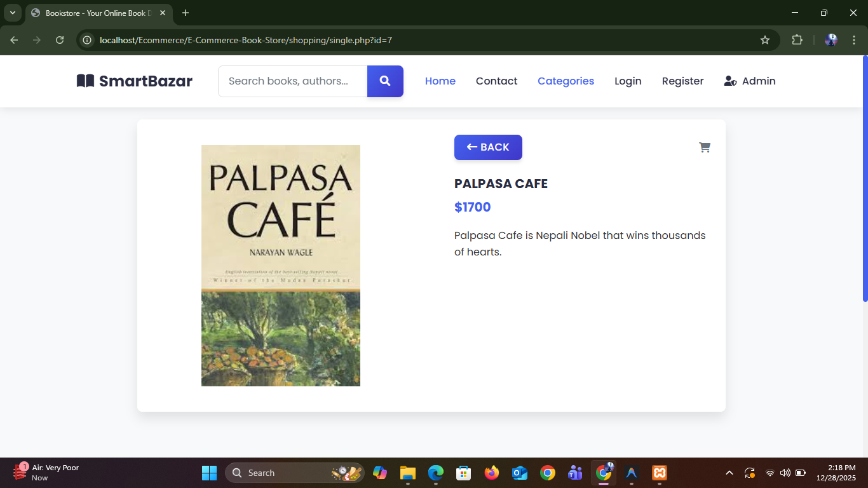Open the clock showing 2:18 PM
Screen dimensions: 868x488
pos(836,473)
